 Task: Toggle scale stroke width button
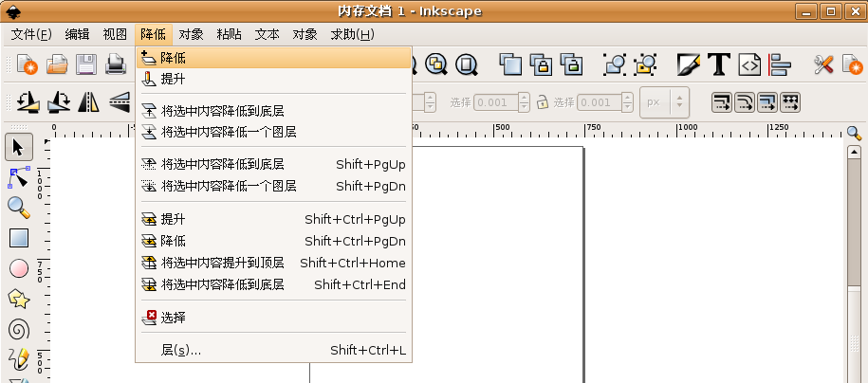pos(722,102)
